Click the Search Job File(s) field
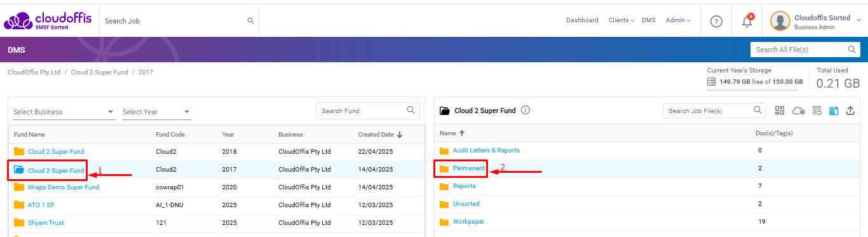The image size is (868, 237). tap(714, 111)
